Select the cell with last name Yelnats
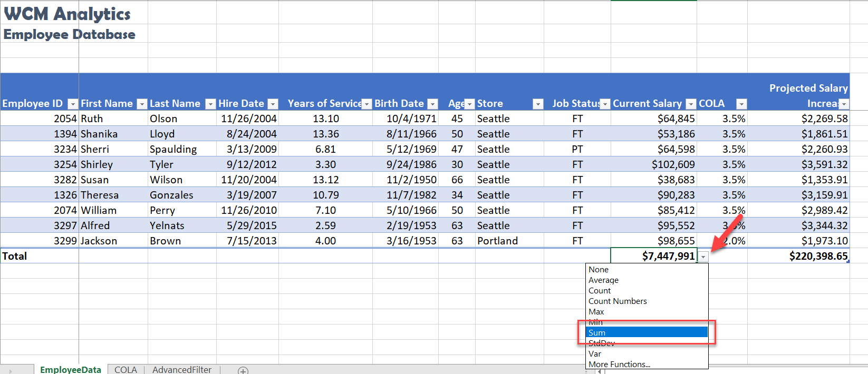Image resolution: width=868 pixels, height=374 pixels. [x=182, y=225]
